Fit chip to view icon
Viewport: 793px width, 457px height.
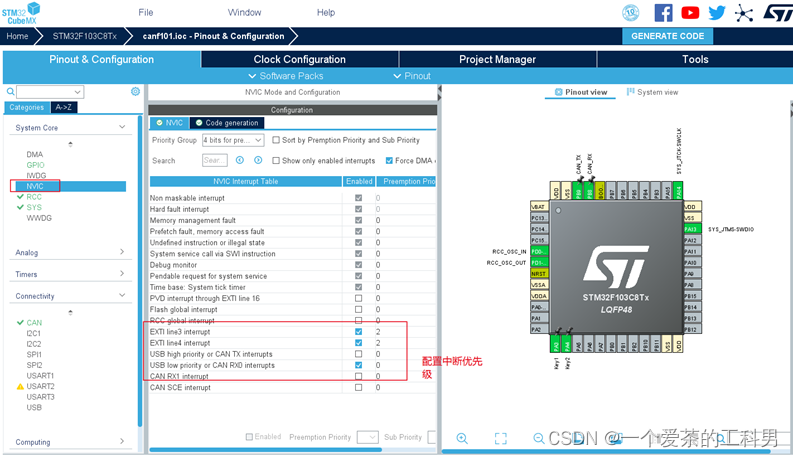tap(500, 438)
